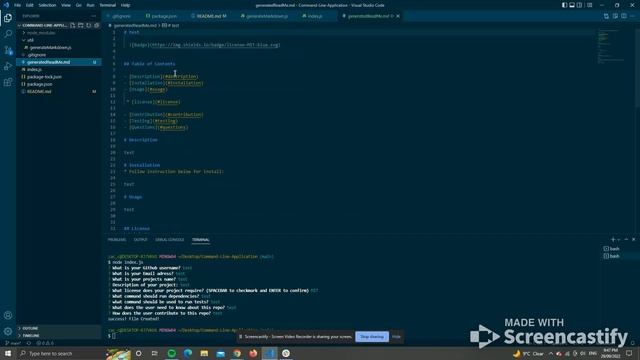Toggle bottom panel visibility in title bar
Screen dimensions: 640x360
572,5
